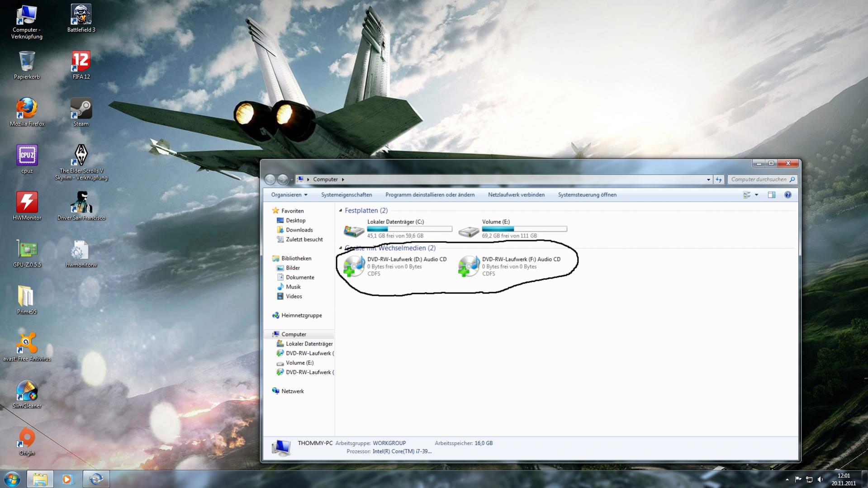Image resolution: width=868 pixels, height=488 pixels.
Task: Open Action Center flag tray icon
Action: (798, 479)
